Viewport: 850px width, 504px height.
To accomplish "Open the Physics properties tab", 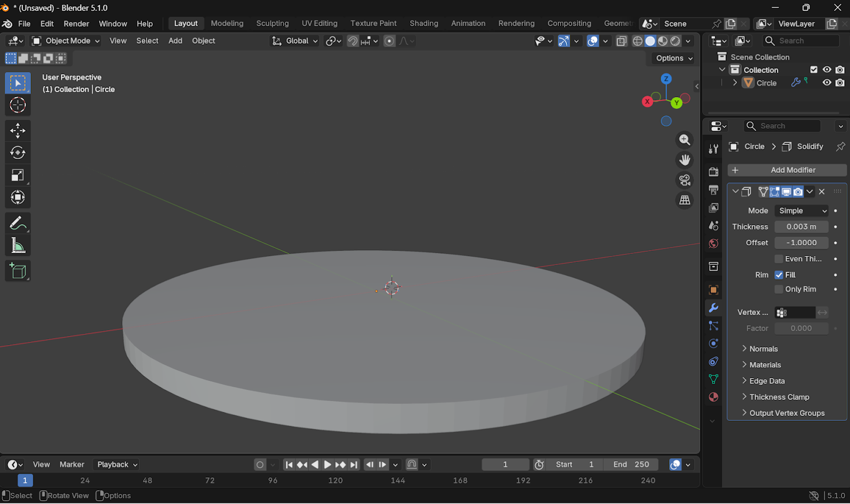I will tap(713, 343).
